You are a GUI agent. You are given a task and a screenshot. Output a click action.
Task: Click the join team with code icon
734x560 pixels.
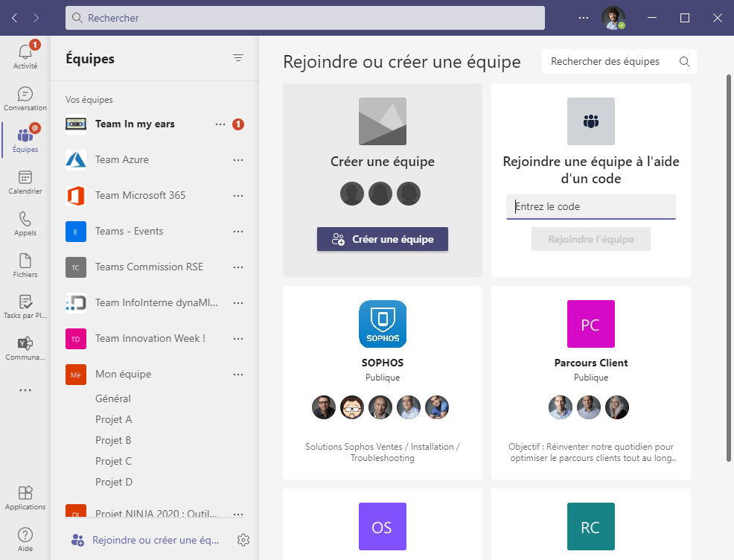[591, 121]
